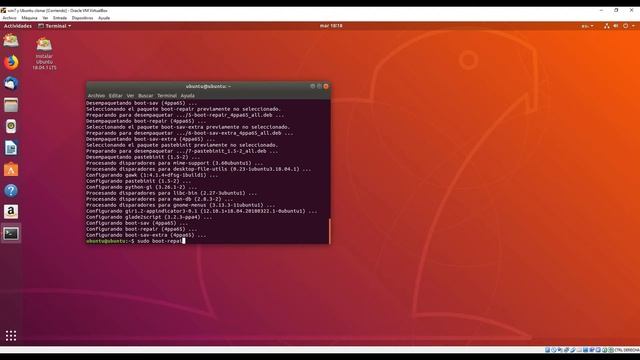The height and width of the screenshot is (360, 640).
Task: Click the 'sudo boot-repair' command line
Action: [x=136, y=241]
